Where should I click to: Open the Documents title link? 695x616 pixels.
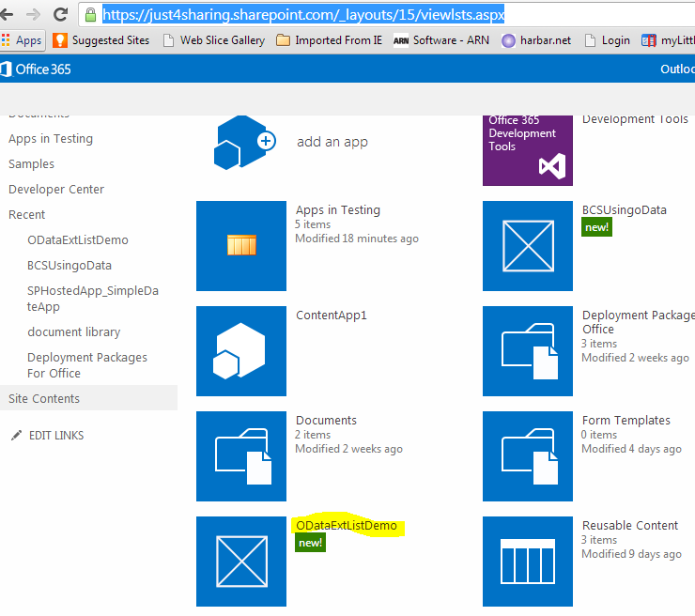pos(326,420)
